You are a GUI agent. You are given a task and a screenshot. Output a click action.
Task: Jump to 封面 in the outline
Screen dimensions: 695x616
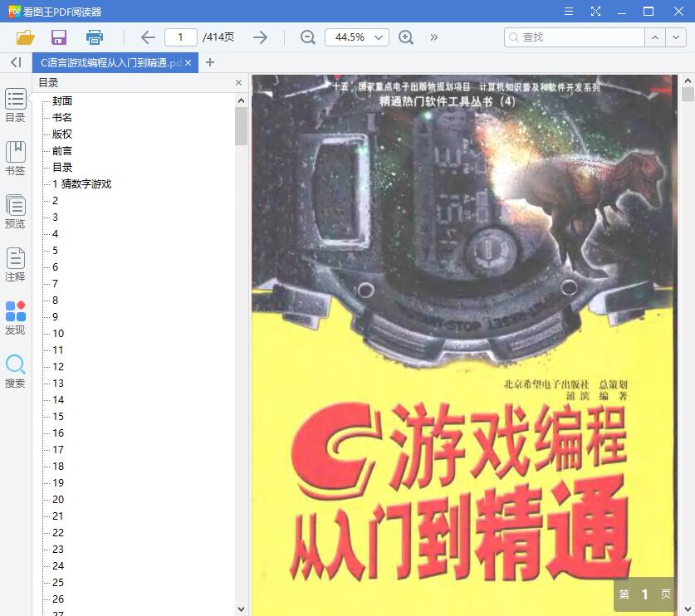(62, 101)
